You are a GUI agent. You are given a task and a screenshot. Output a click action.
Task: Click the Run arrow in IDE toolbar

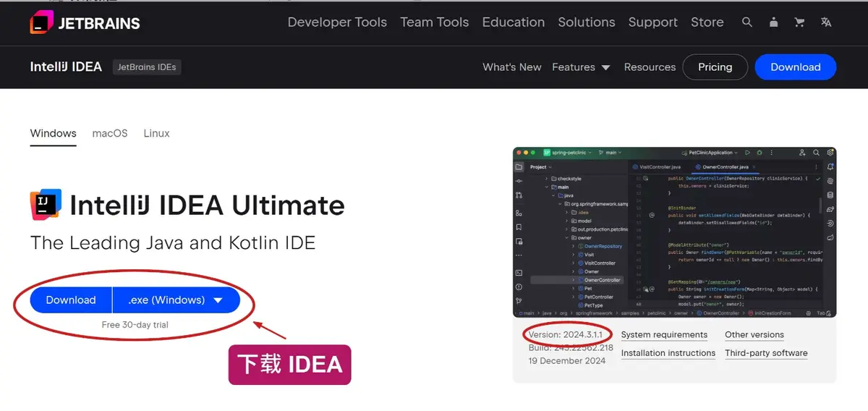coord(747,153)
